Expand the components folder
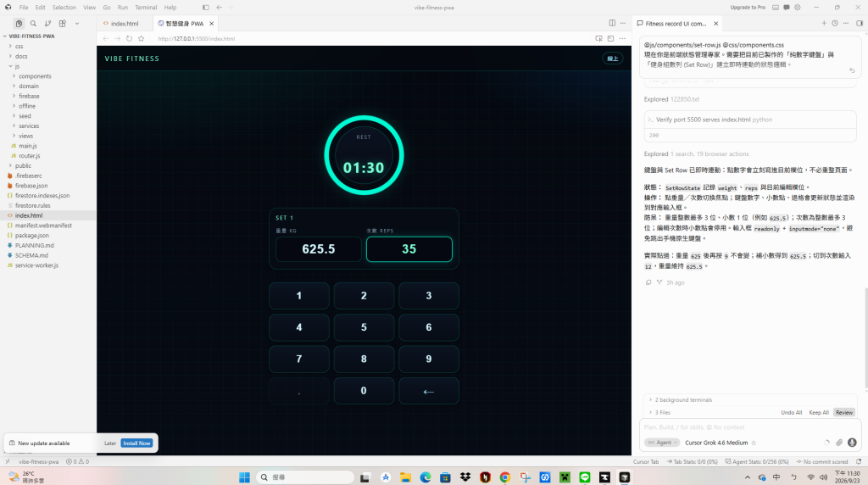 35,75
